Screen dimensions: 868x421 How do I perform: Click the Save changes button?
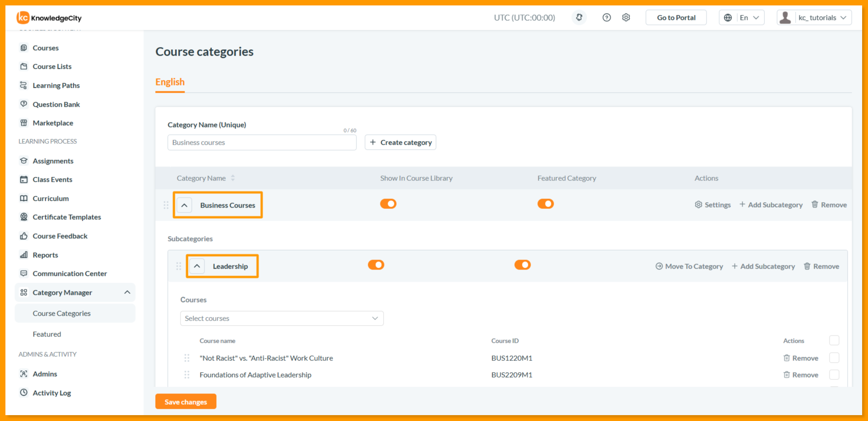coord(186,402)
